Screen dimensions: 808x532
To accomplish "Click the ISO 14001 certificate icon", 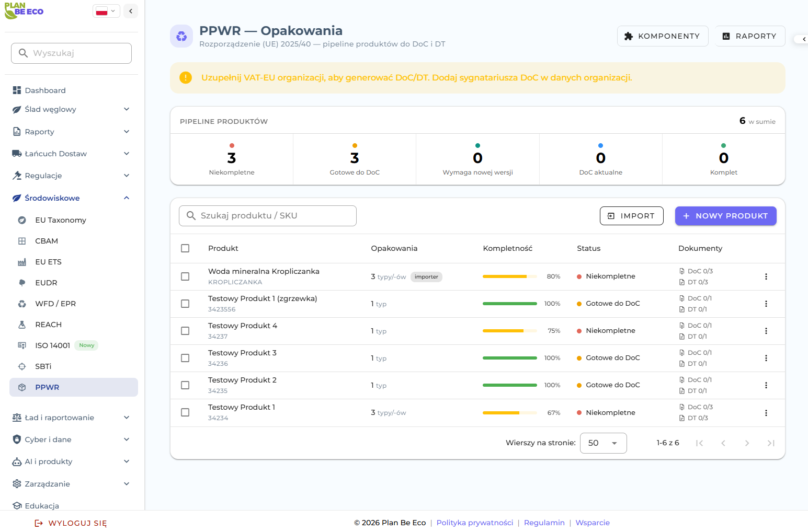I will tap(22, 345).
